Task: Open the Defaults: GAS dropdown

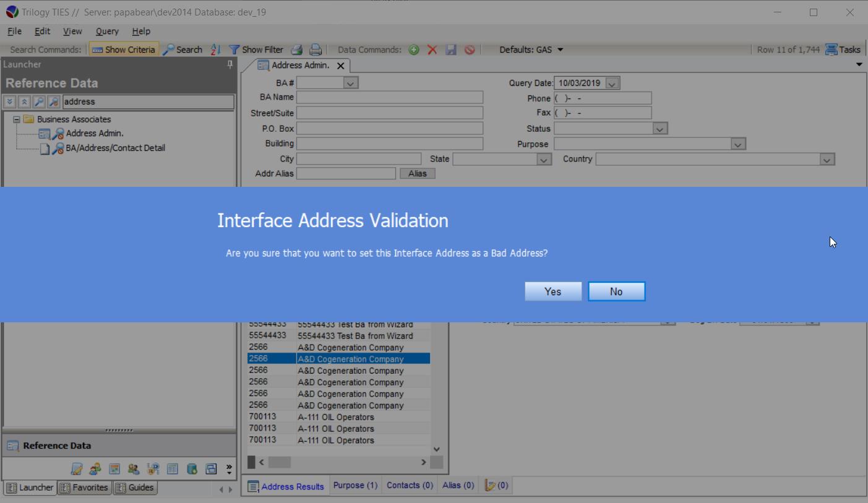Action: click(x=560, y=49)
